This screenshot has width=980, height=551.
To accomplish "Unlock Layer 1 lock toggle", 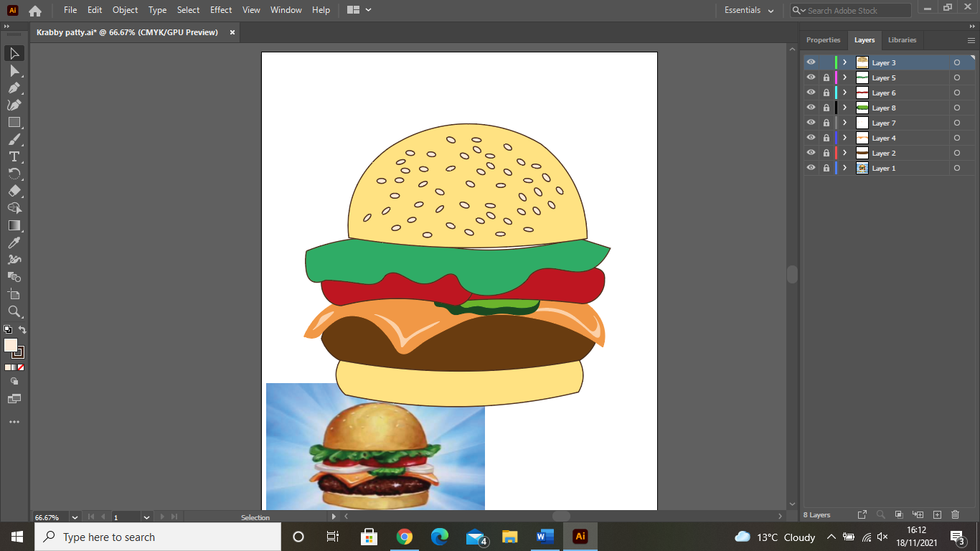I will pyautogui.click(x=826, y=168).
